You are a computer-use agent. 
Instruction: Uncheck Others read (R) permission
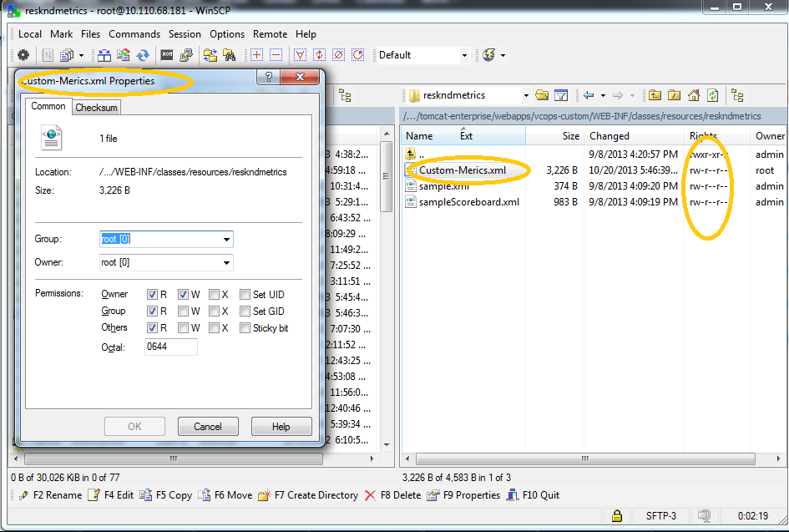tap(152, 327)
